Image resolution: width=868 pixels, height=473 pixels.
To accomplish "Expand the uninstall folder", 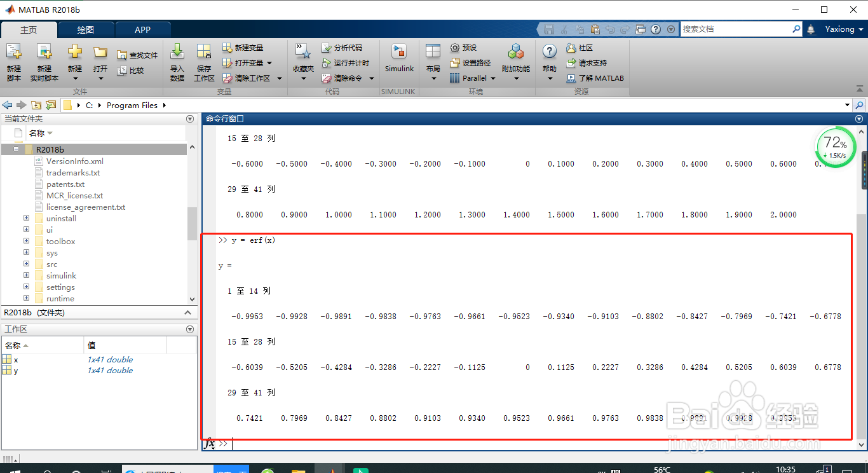I will 26,218.
